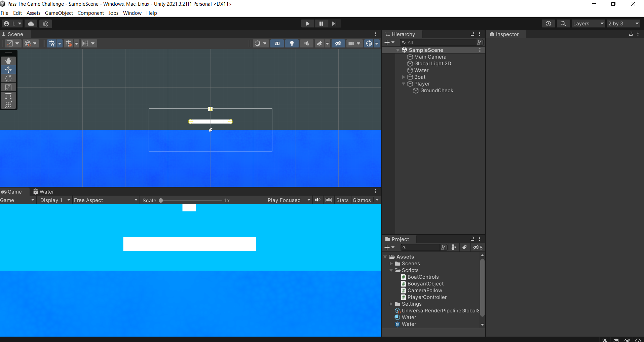This screenshot has width=644, height=342.
Task: Open the undo history icon
Action: pos(548,24)
